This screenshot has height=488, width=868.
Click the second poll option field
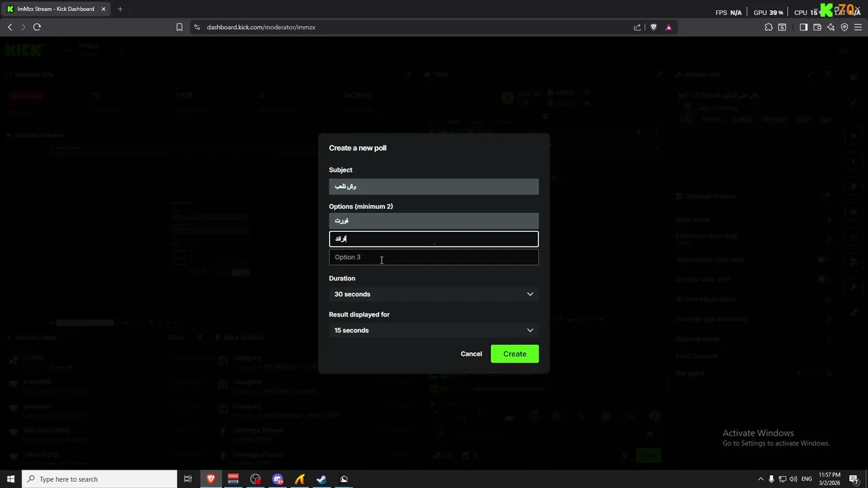[434, 239]
